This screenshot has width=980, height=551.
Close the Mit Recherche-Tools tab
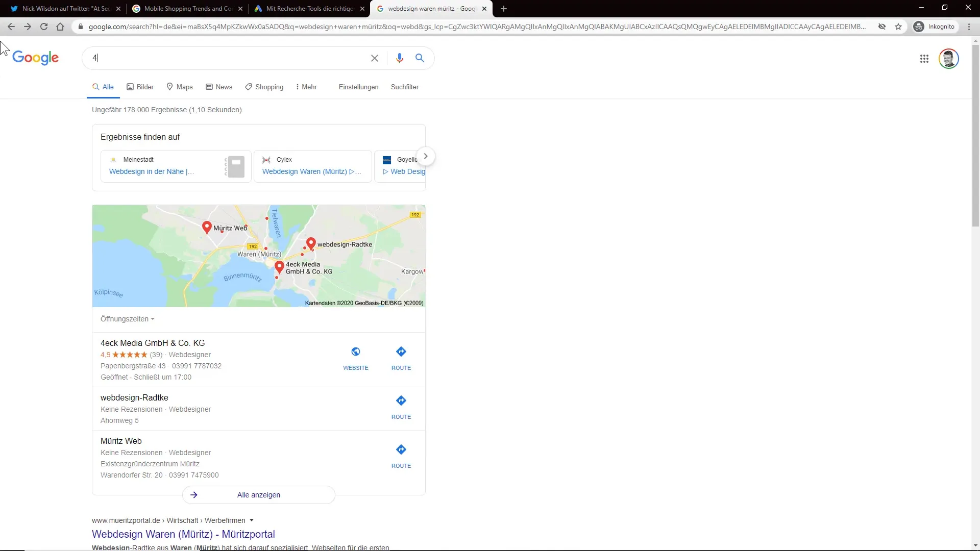click(362, 9)
